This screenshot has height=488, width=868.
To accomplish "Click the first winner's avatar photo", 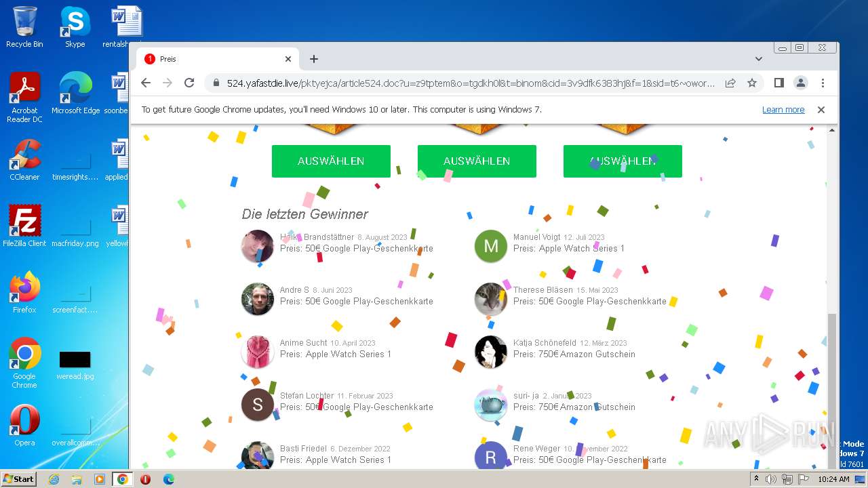I will (258, 247).
